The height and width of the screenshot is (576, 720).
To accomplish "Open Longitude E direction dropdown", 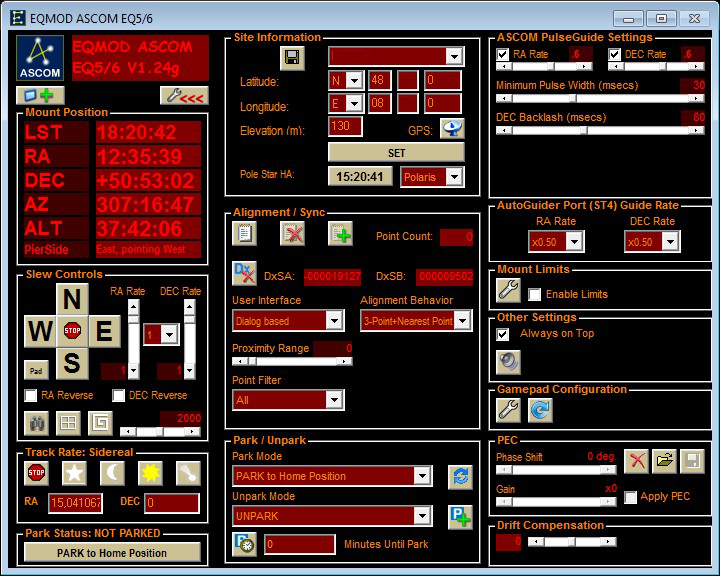I will [354, 104].
